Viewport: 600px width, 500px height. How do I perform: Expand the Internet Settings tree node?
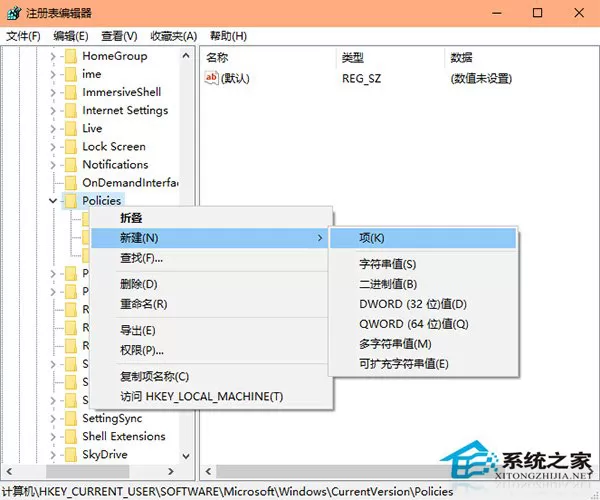pyautogui.click(x=53, y=111)
